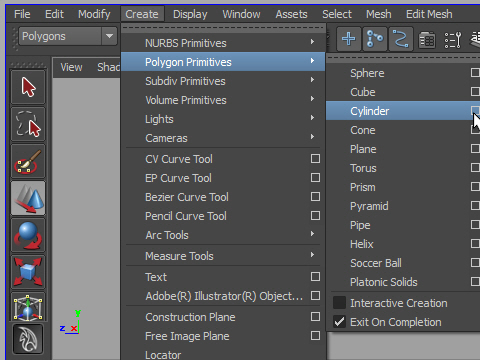Activate the Scale tool cube icon
The image size is (480, 360).
click(28, 272)
